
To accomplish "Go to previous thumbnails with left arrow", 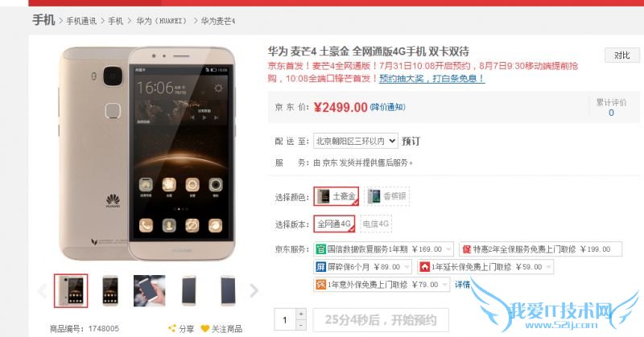I will pos(42,290).
